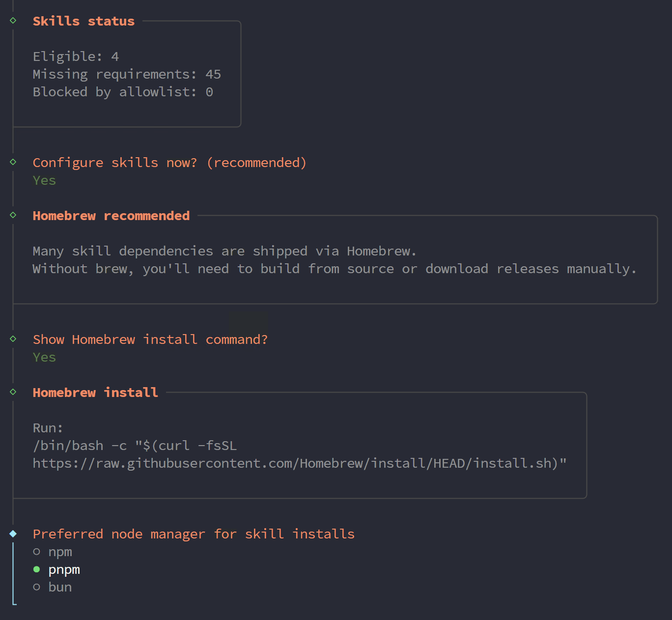Click the Homebrew recommended diamond marker
This screenshot has height=620, width=672.
[x=12, y=215]
